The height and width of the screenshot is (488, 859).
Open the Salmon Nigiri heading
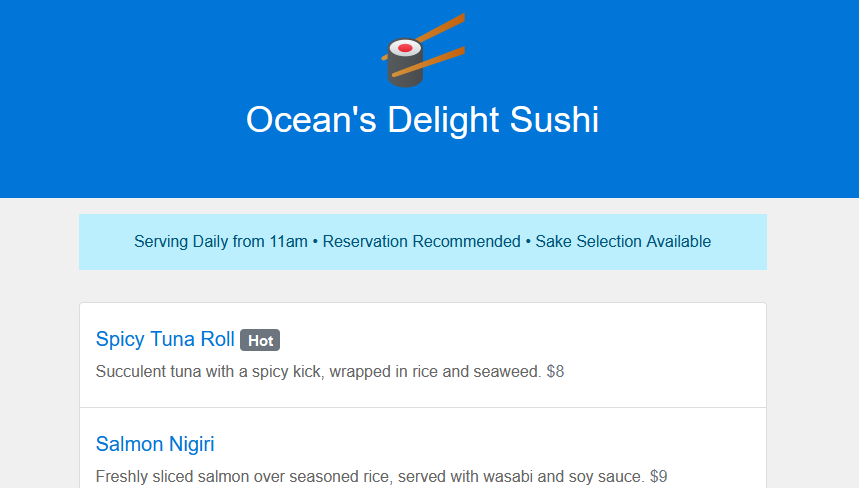click(155, 444)
